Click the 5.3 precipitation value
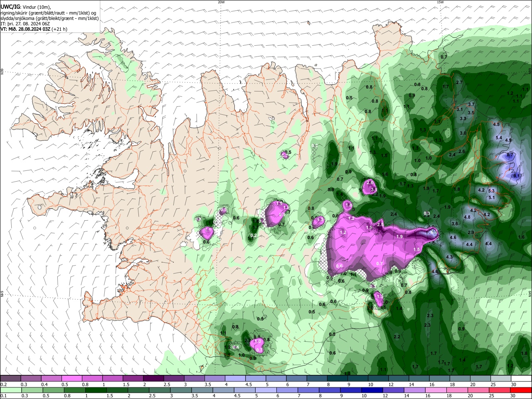The height and width of the screenshot is (399, 532). click(x=491, y=190)
